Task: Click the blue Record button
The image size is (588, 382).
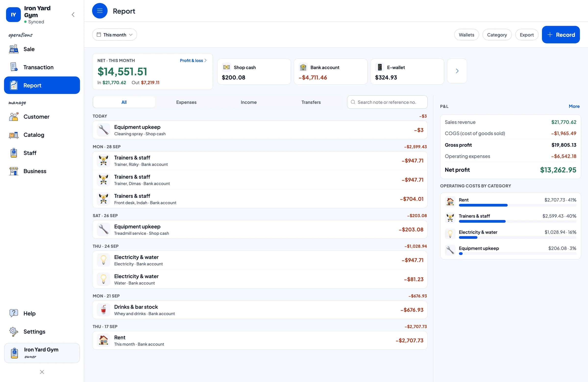Action: point(561,35)
